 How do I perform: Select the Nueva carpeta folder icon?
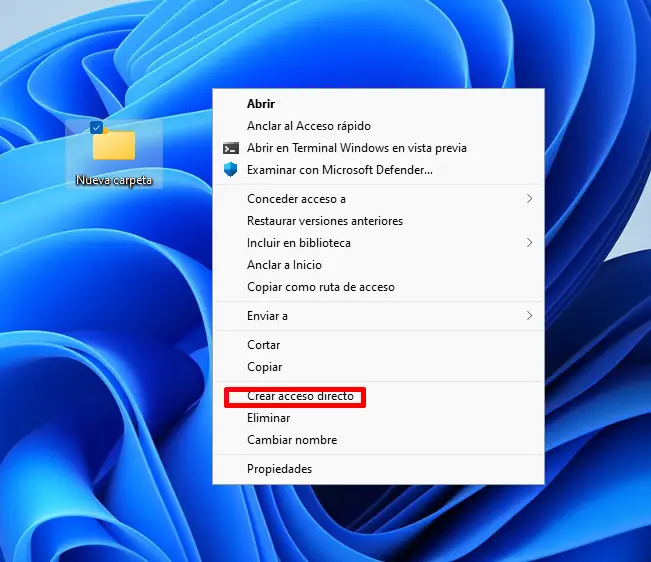tap(114, 144)
